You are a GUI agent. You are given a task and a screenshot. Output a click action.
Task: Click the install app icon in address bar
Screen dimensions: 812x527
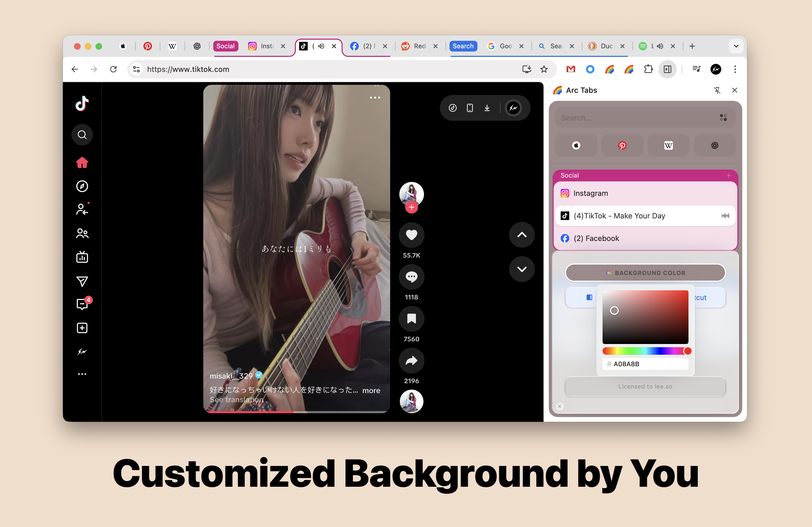click(x=527, y=69)
